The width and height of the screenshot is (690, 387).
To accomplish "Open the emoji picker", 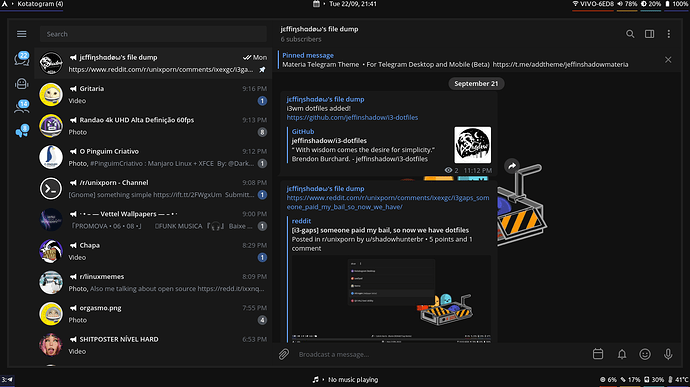I will tap(645, 354).
